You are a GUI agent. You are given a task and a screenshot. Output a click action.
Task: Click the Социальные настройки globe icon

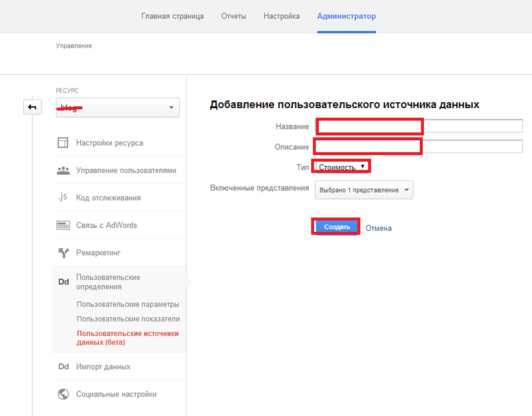(x=63, y=394)
